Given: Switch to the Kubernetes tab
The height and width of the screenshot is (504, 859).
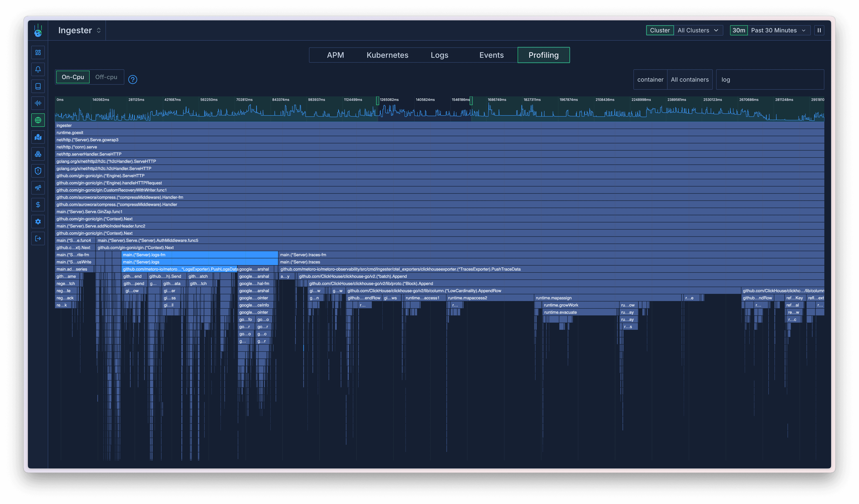Looking at the screenshot, I should pos(387,55).
